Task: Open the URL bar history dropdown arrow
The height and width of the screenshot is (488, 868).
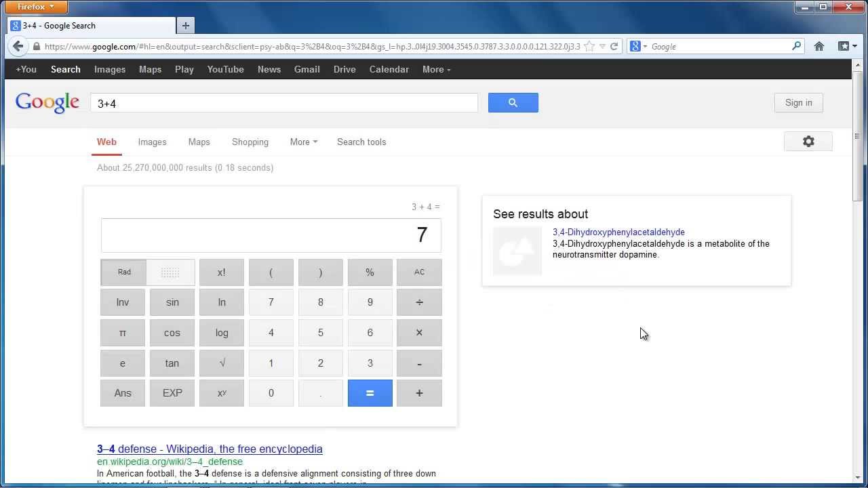Action: (602, 47)
